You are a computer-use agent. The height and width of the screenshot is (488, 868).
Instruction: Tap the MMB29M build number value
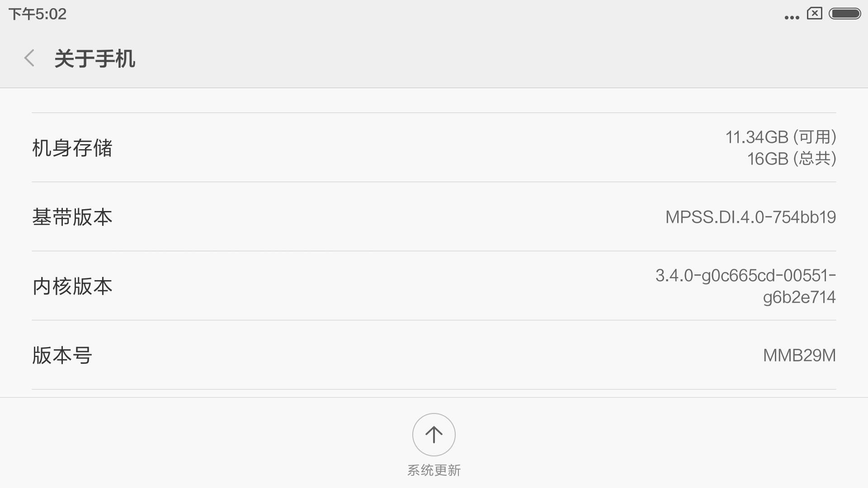pyautogui.click(x=799, y=356)
